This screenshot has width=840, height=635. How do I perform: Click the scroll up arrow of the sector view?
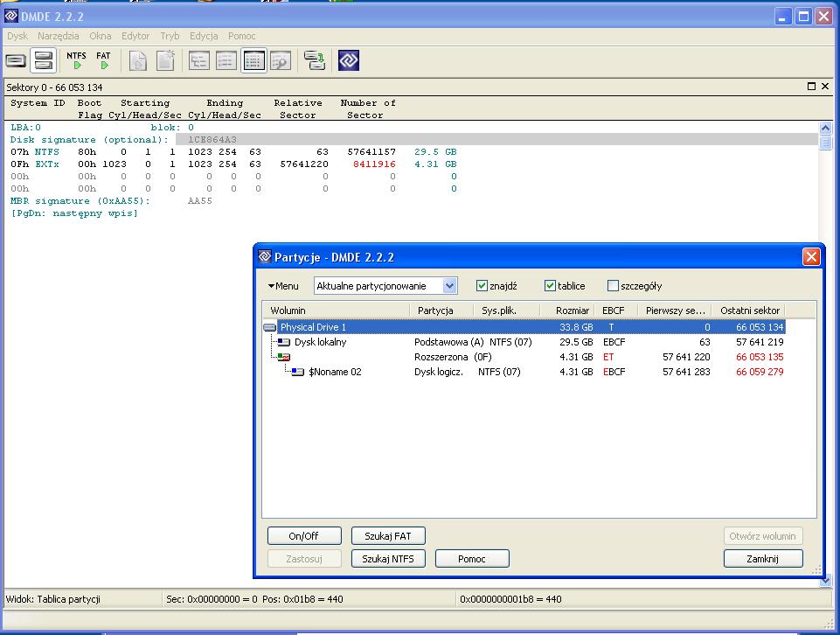pos(825,128)
